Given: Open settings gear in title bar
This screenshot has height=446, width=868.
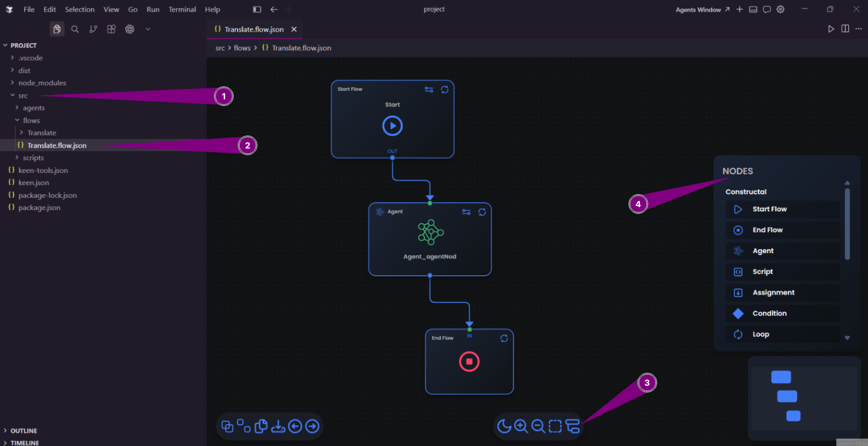Looking at the screenshot, I should [781, 10].
